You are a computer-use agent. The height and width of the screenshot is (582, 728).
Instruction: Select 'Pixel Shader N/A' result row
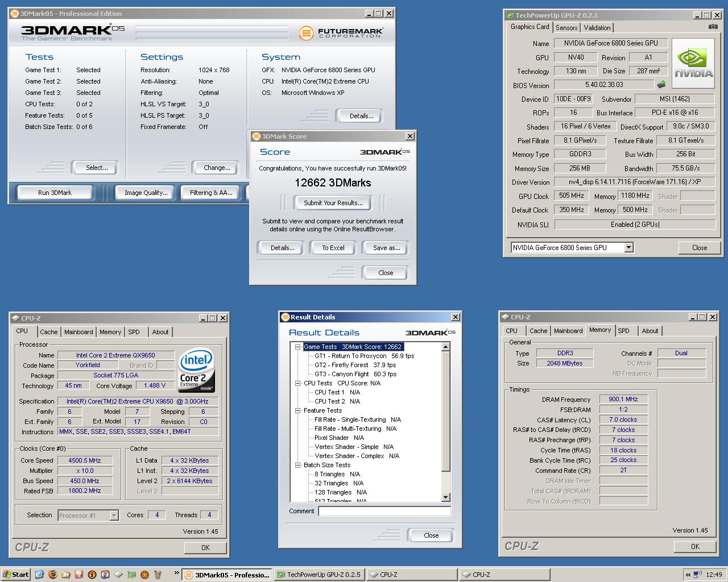pyautogui.click(x=339, y=438)
